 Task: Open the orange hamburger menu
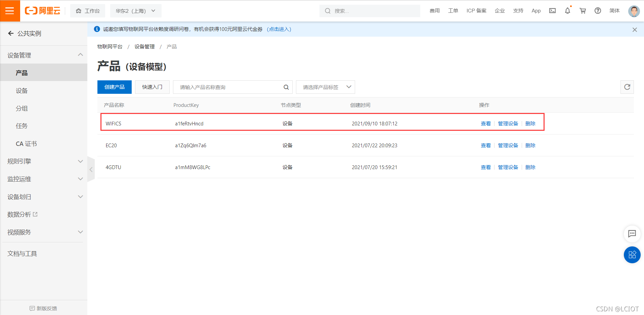[10, 11]
